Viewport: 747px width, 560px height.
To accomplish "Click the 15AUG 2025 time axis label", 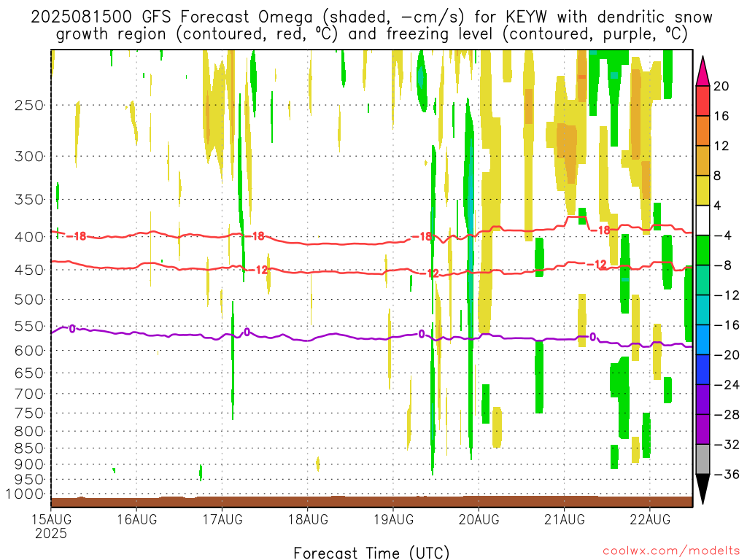I will point(51,526).
